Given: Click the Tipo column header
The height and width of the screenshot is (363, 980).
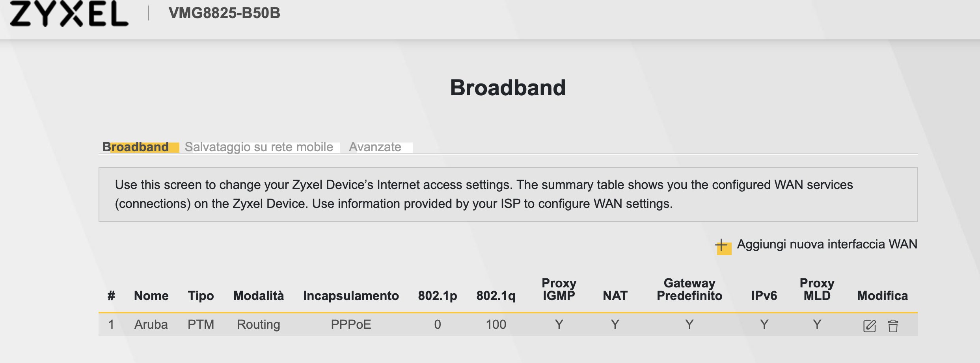Looking at the screenshot, I should coord(201,296).
